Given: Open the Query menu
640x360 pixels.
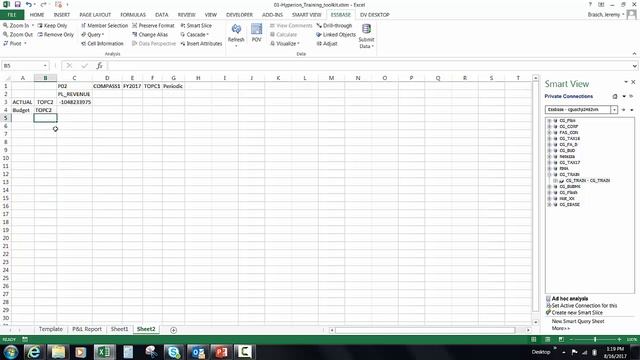Looking at the screenshot, I should tap(92, 35).
